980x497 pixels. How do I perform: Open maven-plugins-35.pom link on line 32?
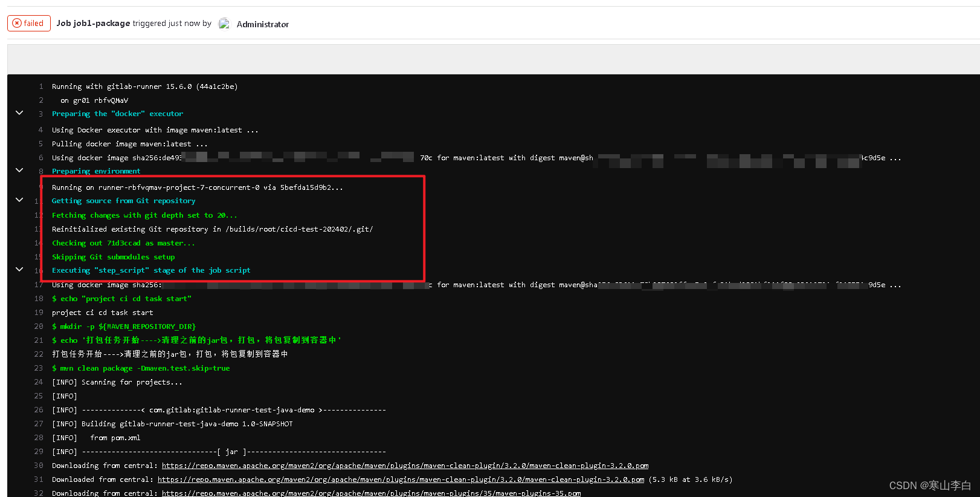(371, 493)
